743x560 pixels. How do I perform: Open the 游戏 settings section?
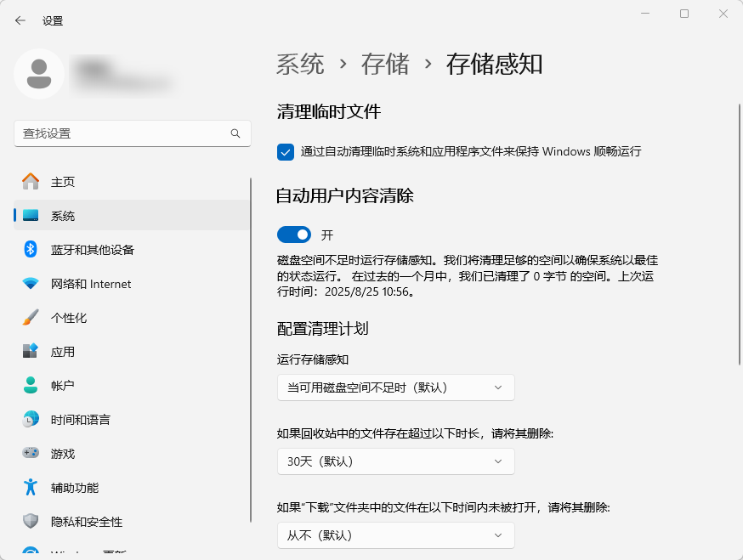coord(62,453)
